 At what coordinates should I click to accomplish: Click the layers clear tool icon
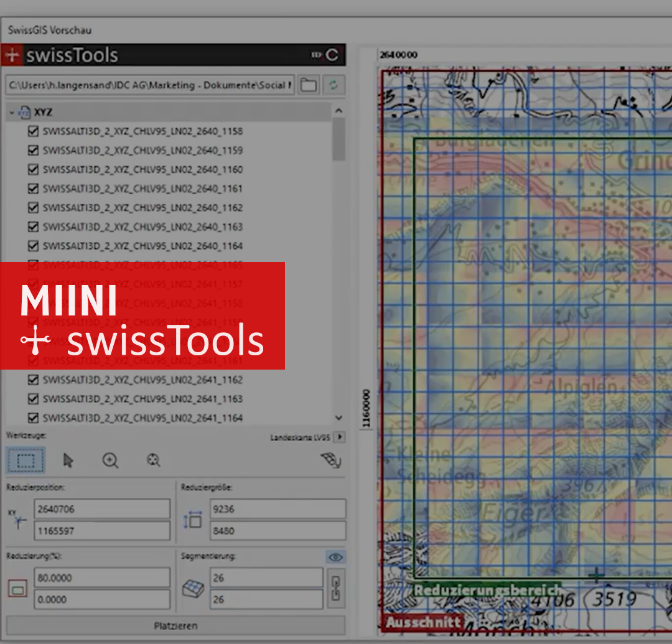[x=331, y=460]
